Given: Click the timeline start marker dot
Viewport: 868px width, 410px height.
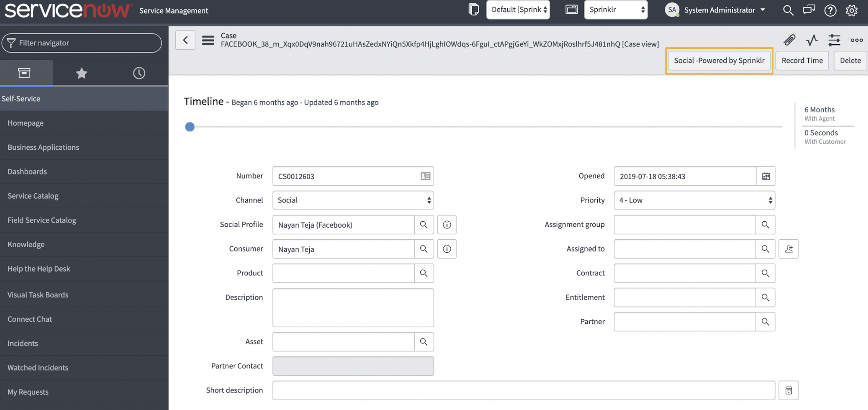Looking at the screenshot, I should (190, 126).
